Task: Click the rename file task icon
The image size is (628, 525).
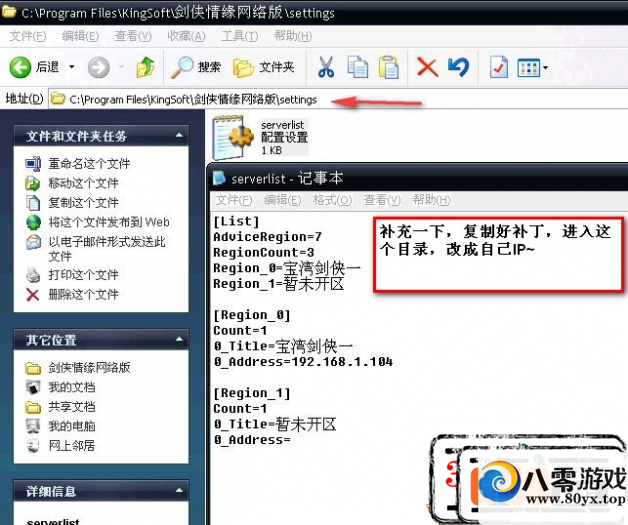Action: pos(33,164)
